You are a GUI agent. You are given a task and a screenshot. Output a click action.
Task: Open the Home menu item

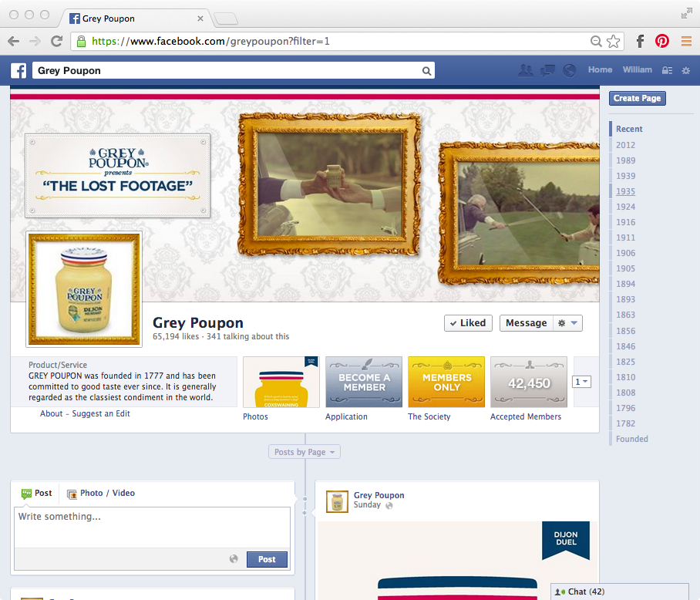(600, 70)
